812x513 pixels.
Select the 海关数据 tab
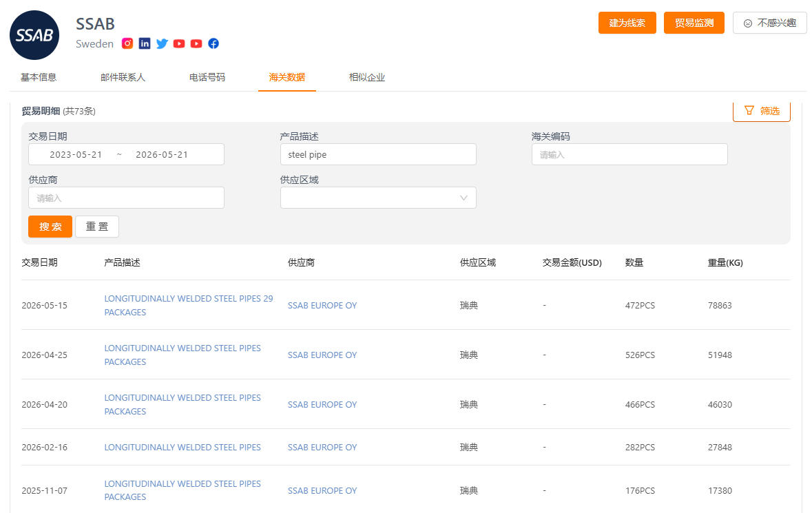(287, 77)
